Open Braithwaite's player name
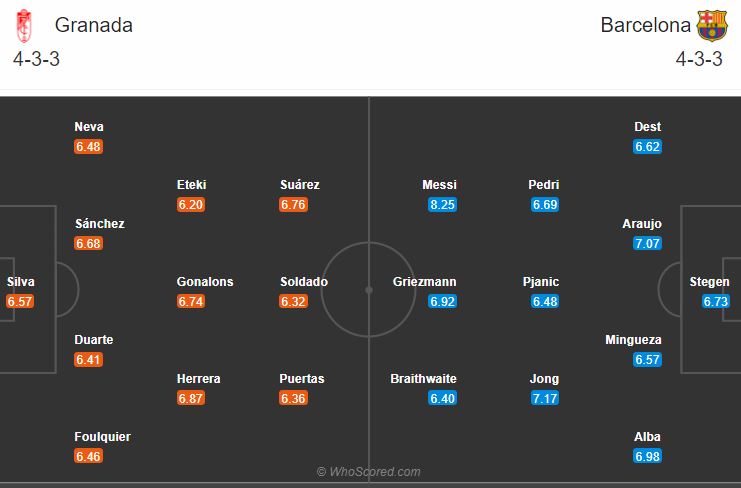Image resolution: width=741 pixels, height=488 pixels. pos(423,379)
